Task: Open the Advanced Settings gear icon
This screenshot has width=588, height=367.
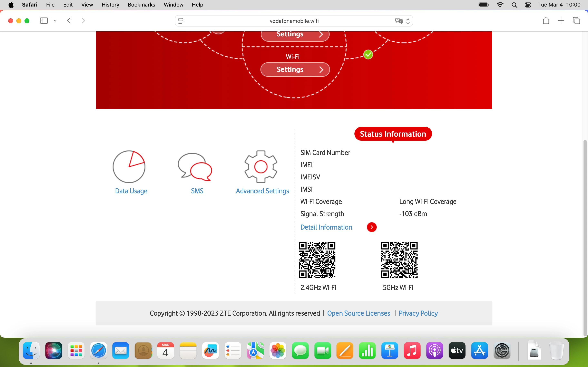Action: 261,167
